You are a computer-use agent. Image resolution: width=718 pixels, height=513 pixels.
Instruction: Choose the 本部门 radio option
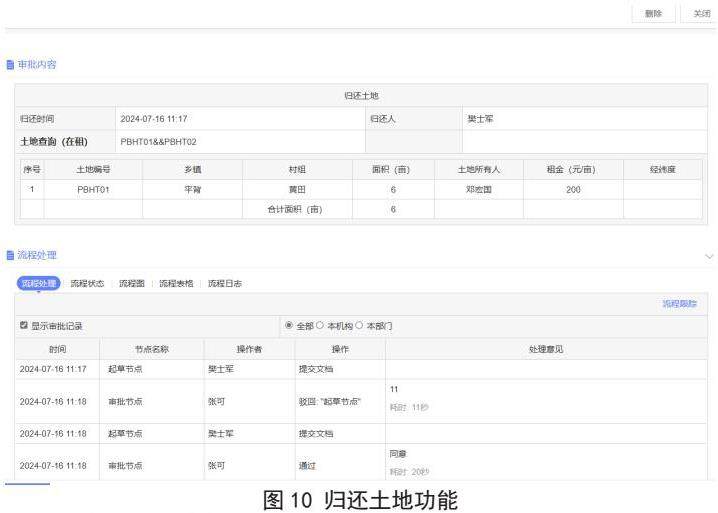[x=360, y=326]
